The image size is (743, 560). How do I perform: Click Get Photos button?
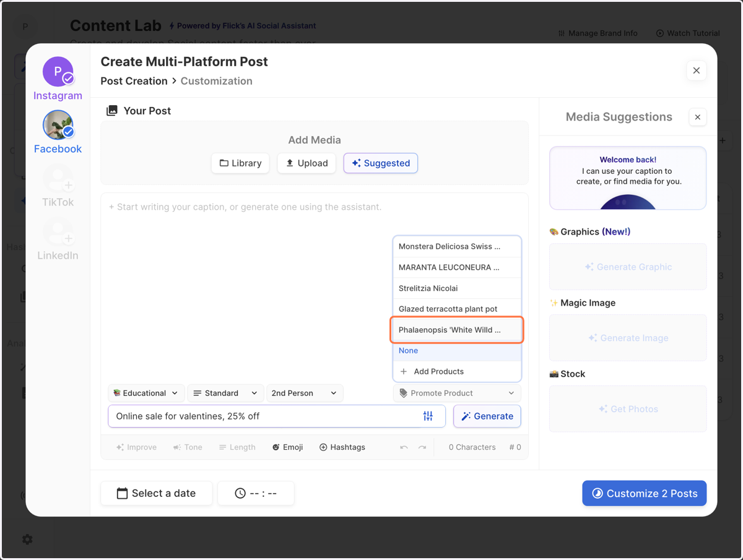(x=628, y=409)
